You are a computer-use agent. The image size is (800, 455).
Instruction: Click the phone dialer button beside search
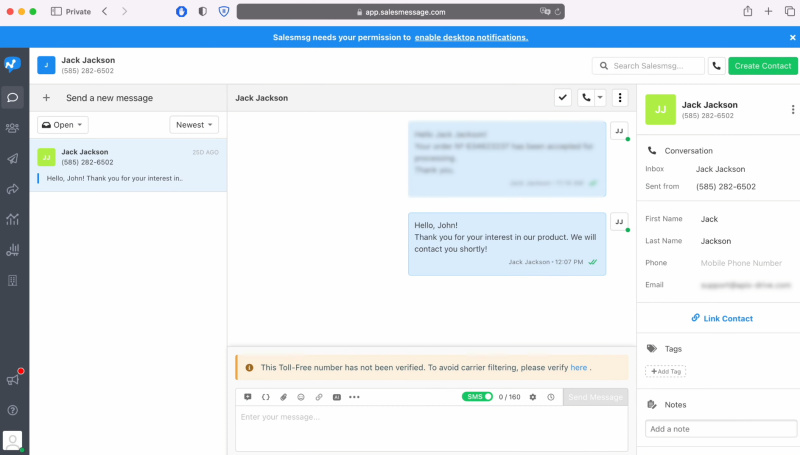[716, 66]
